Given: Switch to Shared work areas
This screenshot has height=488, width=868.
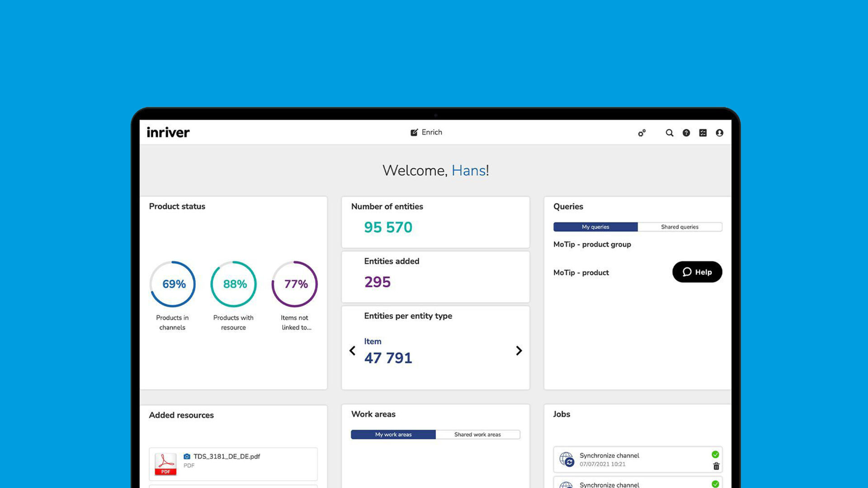Looking at the screenshot, I should point(477,435).
